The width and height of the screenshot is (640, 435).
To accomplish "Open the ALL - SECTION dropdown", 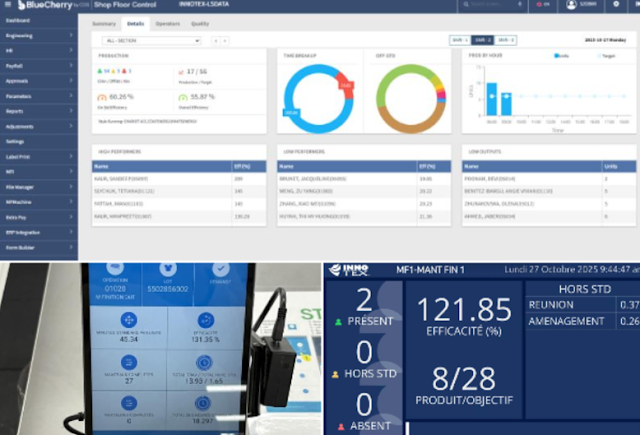I will coord(151,41).
